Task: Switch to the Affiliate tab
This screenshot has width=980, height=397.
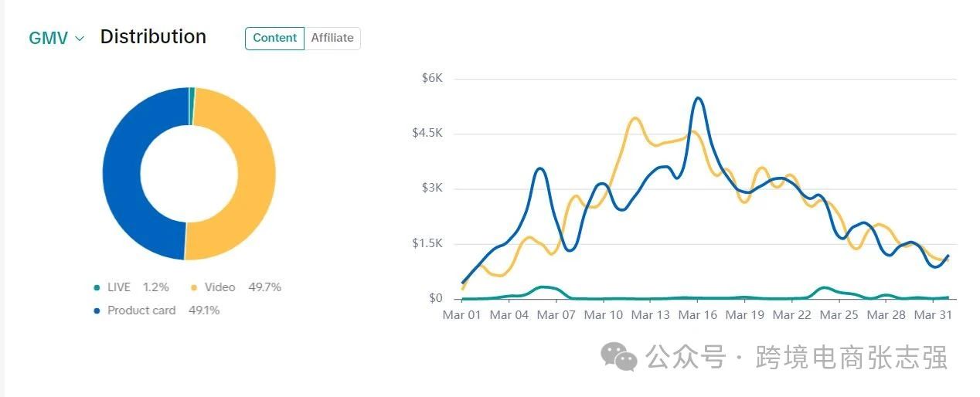Action: (332, 38)
